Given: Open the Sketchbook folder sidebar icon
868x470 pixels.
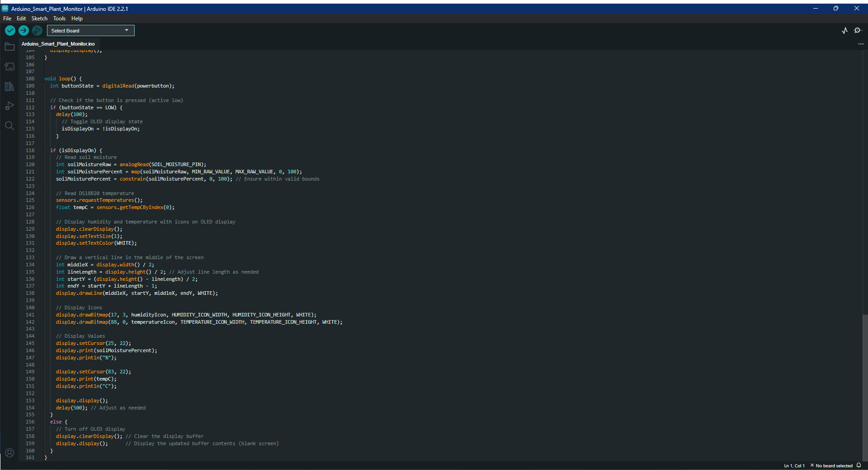Looking at the screenshot, I should [x=9, y=47].
